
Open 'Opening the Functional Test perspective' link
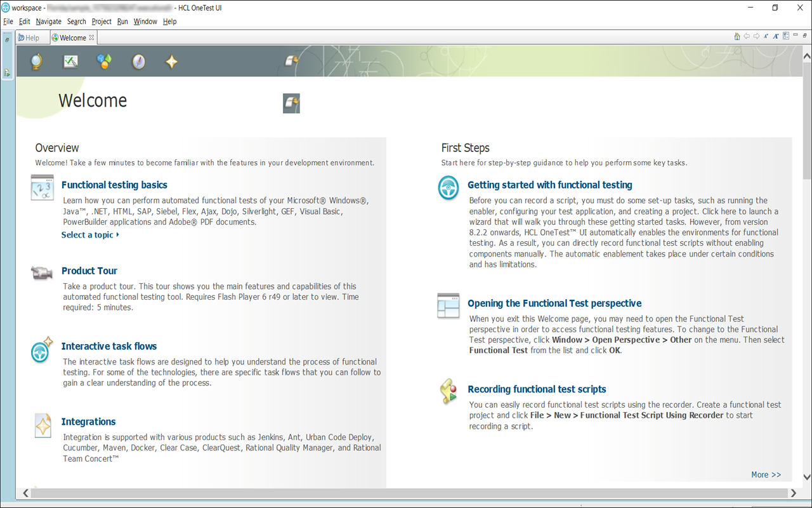click(x=554, y=304)
